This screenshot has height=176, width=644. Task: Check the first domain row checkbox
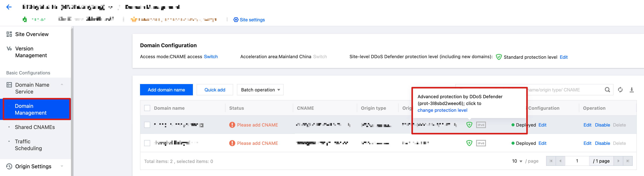coord(147,125)
